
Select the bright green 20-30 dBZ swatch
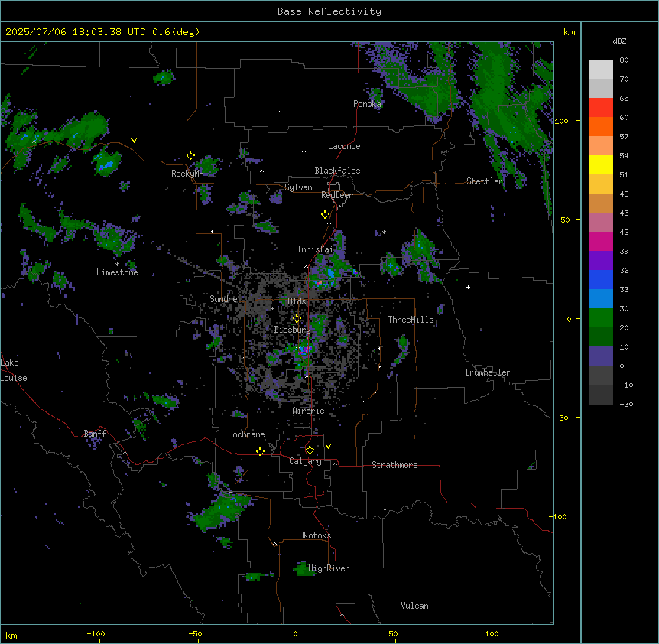[601, 318]
